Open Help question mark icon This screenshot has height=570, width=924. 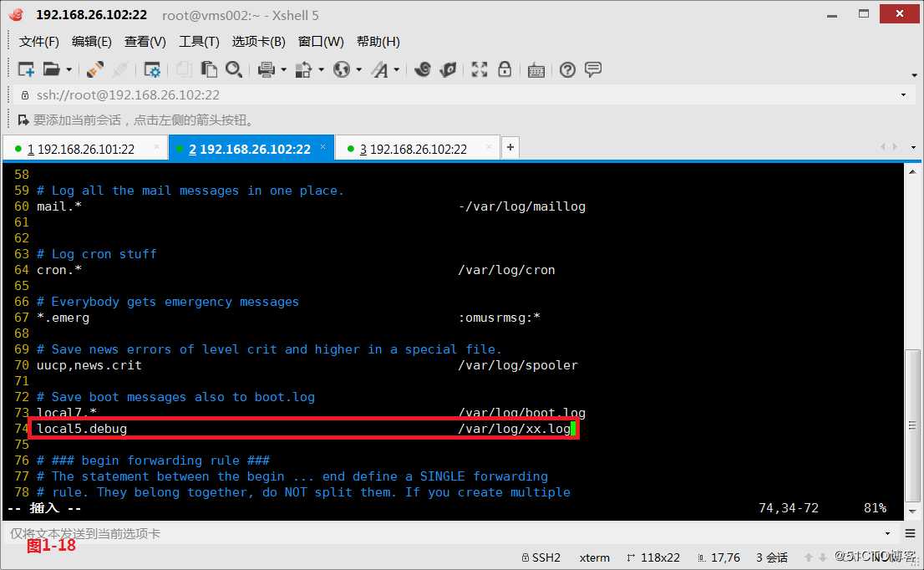coord(567,70)
